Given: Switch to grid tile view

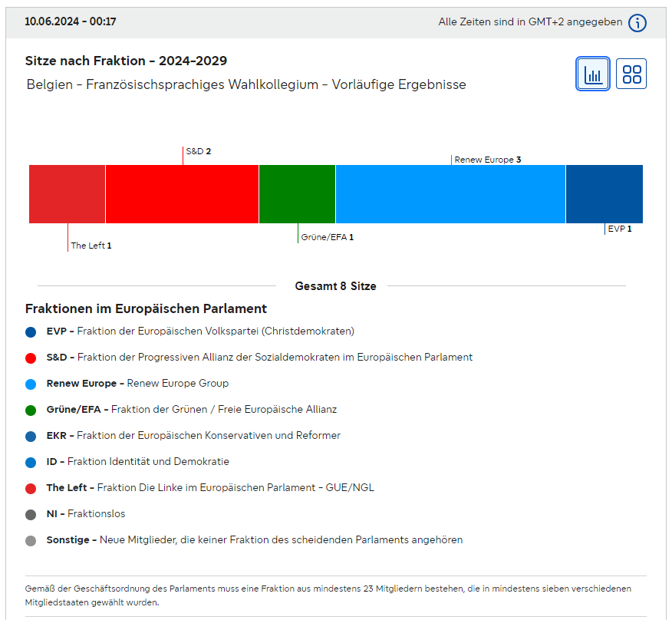Looking at the screenshot, I should point(631,74).
